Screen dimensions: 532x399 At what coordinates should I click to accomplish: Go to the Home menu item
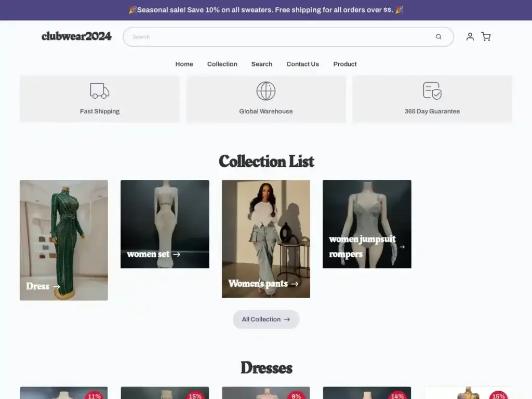tap(184, 64)
